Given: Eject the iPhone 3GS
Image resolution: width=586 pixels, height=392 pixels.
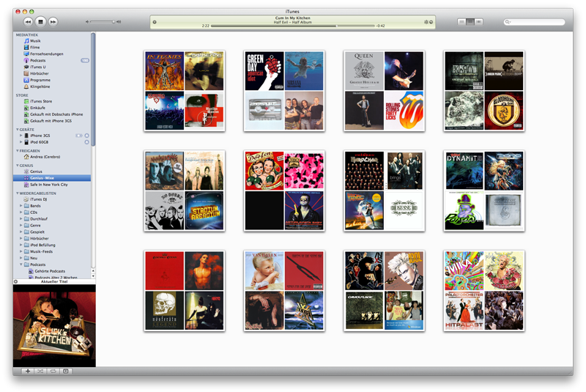Looking at the screenshot, I should tap(86, 136).
